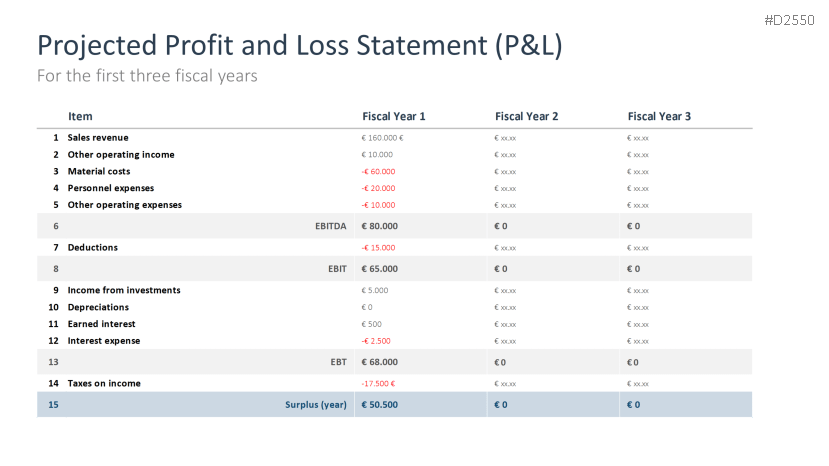Select the € 160.000 sales revenue value
829x466 pixels.
coord(382,138)
